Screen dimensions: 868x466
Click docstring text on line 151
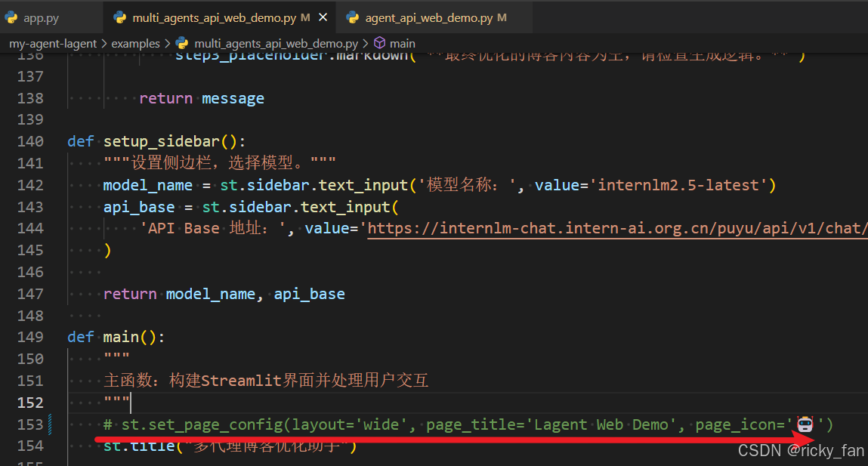[x=266, y=381]
